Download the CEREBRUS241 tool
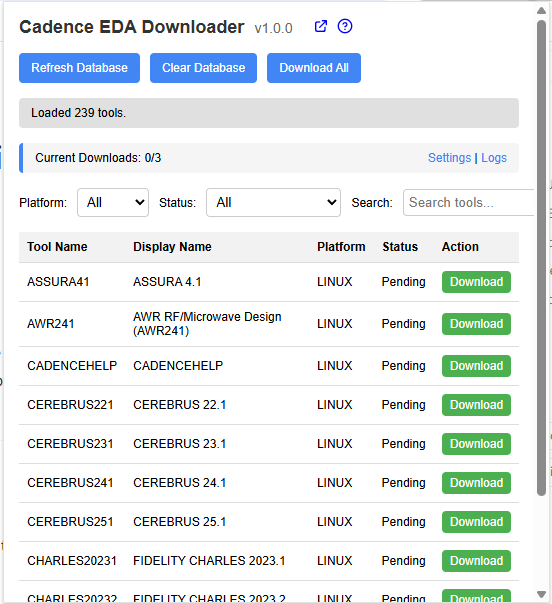Image resolution: width=552 pixels, height=604 pixels. point(476,483)
